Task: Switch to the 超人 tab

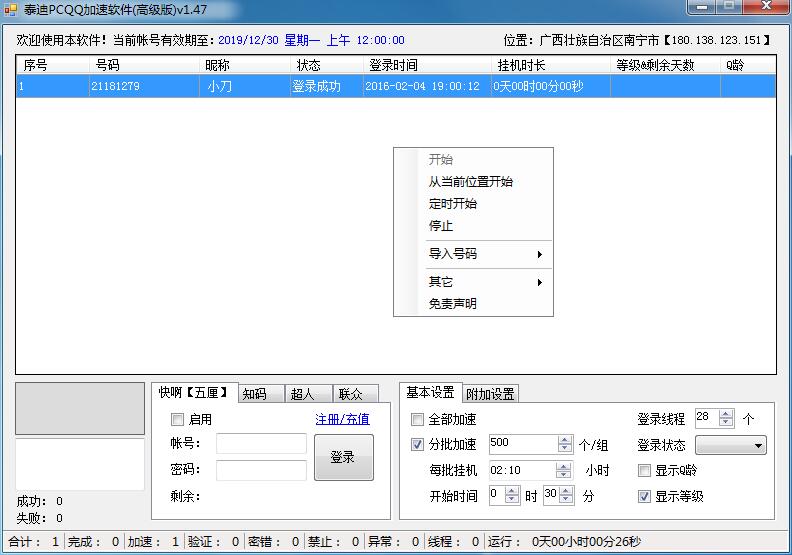Action: point(308,394)
